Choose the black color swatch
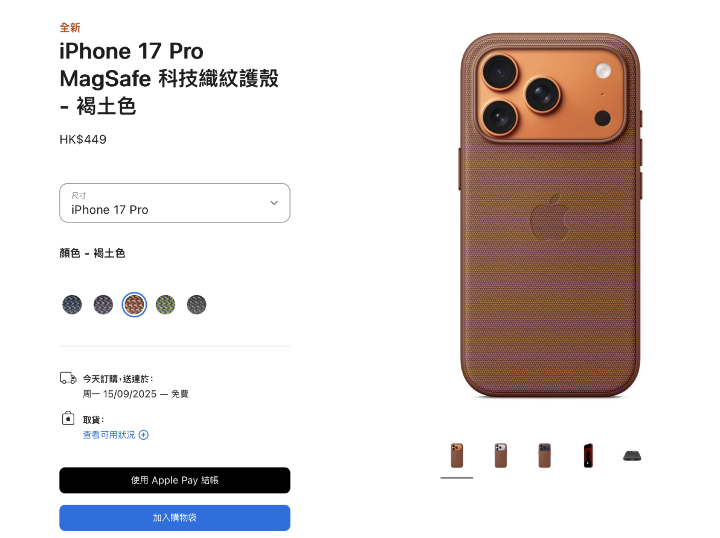Image resolution: width=720 pixels, height=538 pixels. point(197,304)
